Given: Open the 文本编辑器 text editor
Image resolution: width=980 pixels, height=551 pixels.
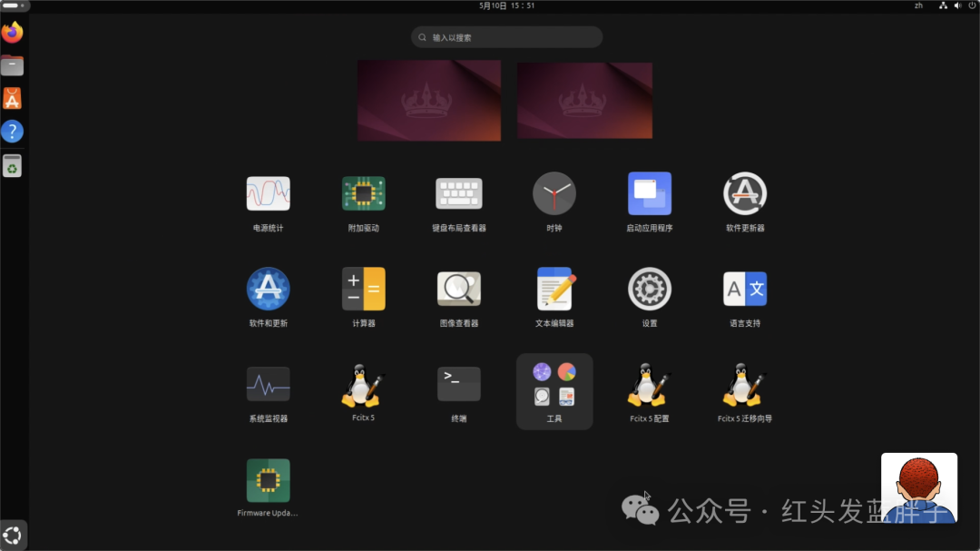Looking at the screenshot, I should click(554, 288).
